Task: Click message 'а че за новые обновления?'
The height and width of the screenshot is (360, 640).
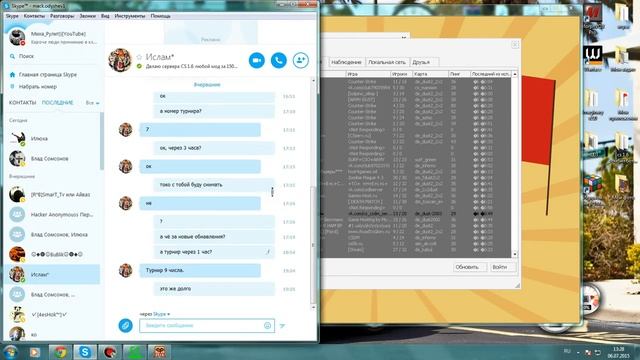Action: [x=214, y=237]
